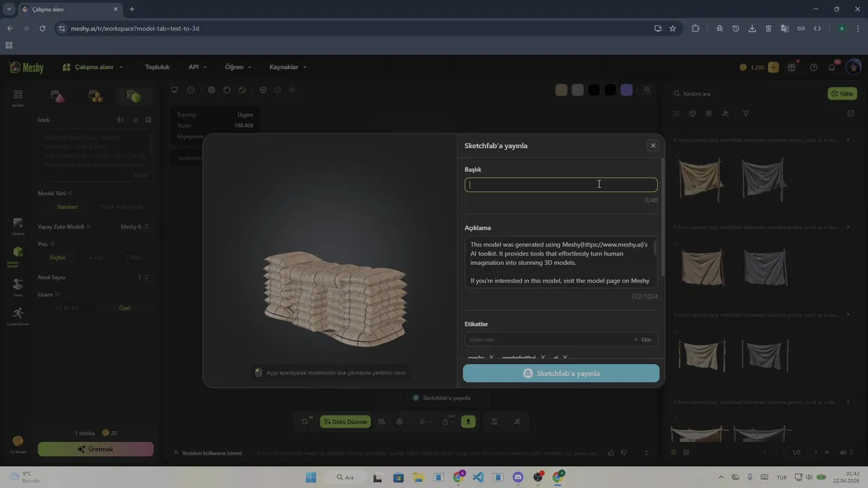Open the Varlıklar assets sidebar icon
Viewport: 868px width, 488px height.
coord(18,98)
